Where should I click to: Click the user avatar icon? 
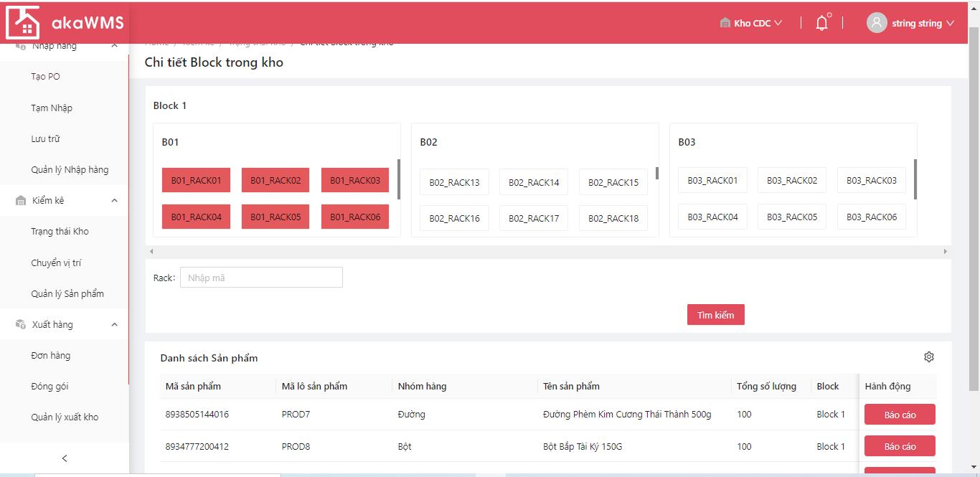[x=876, y=23]
